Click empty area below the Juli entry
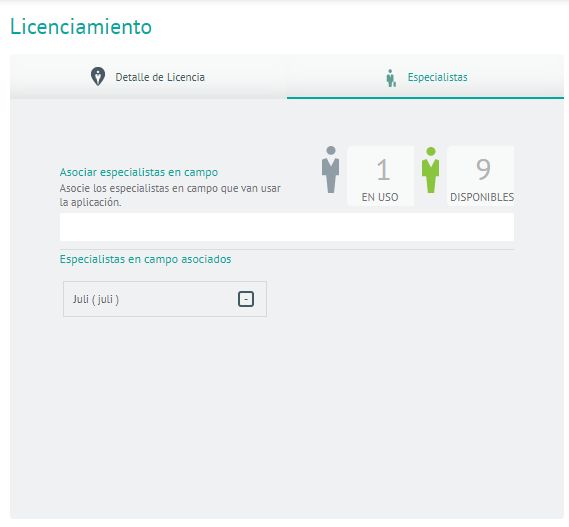Viewport: 569px width, 527px height. point(287,417)
